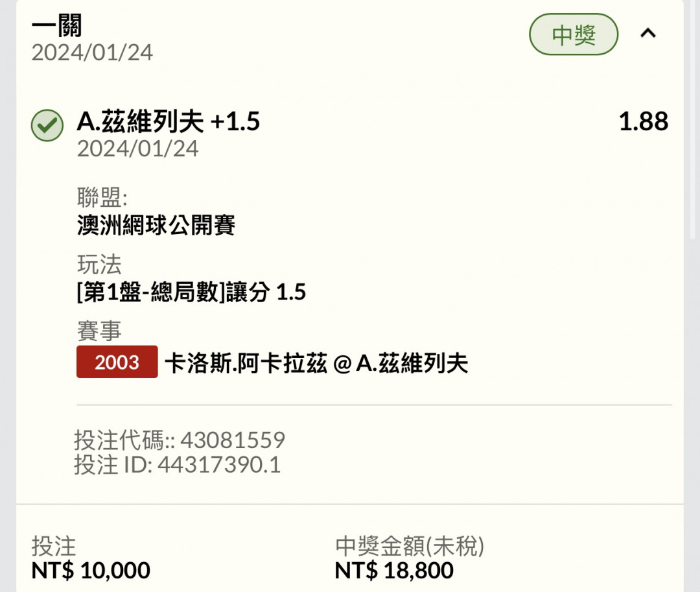Image resolution: width=700 pixels, height=592 pixels.
Task: Click the slip date 2024/01/24 under 一關
Action: (x=92, y=53)
